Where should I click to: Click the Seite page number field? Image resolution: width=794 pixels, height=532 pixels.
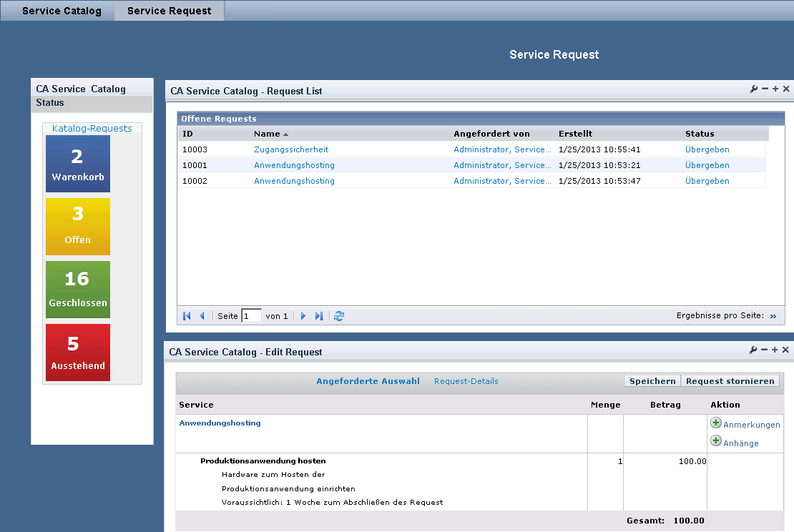coord(251,316)
